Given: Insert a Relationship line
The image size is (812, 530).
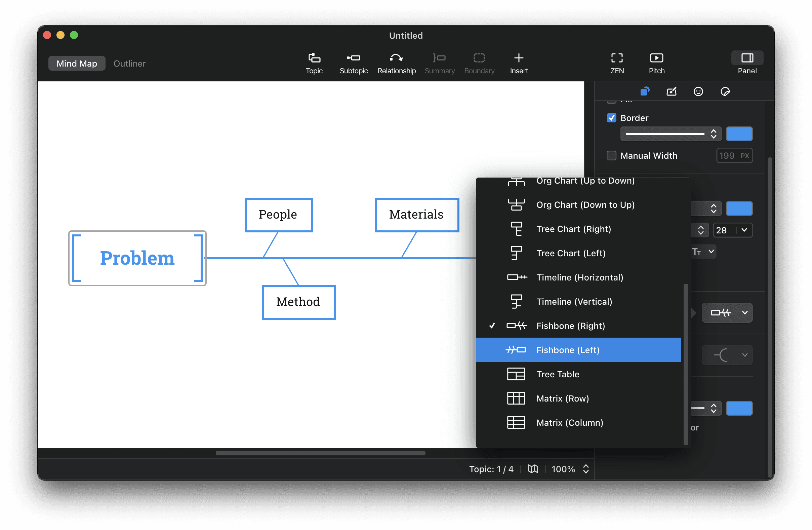Looking at the screenshot, I should (397, 64).
